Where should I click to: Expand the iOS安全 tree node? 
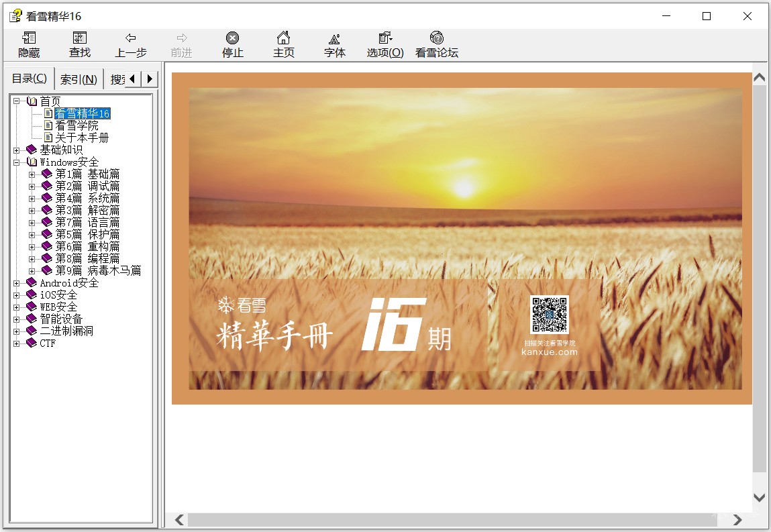coord(17,295)
